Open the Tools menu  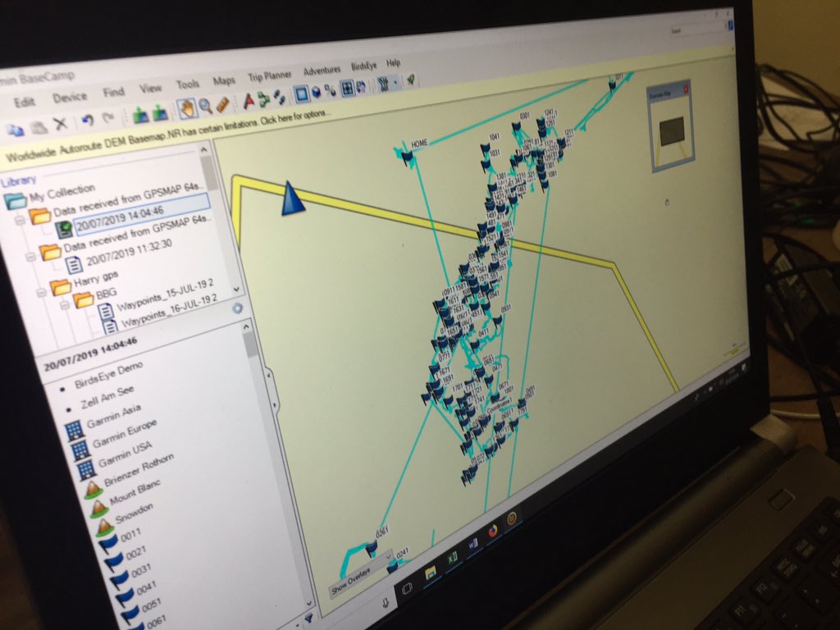click(x=188, y=84)
